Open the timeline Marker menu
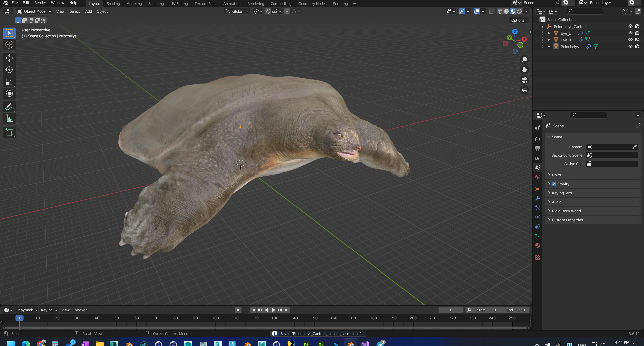This screenshot has width=644, height=346. coord(80,310)
